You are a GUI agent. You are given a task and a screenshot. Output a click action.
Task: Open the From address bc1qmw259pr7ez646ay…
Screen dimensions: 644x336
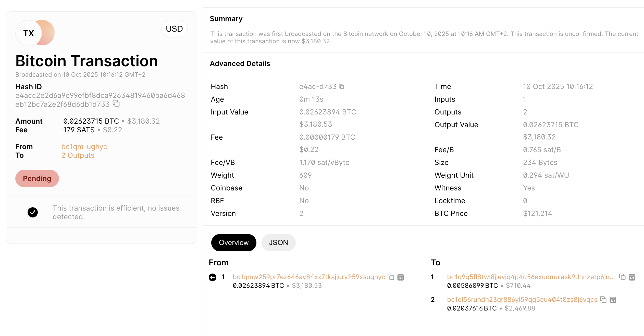[x=309, y=277]
